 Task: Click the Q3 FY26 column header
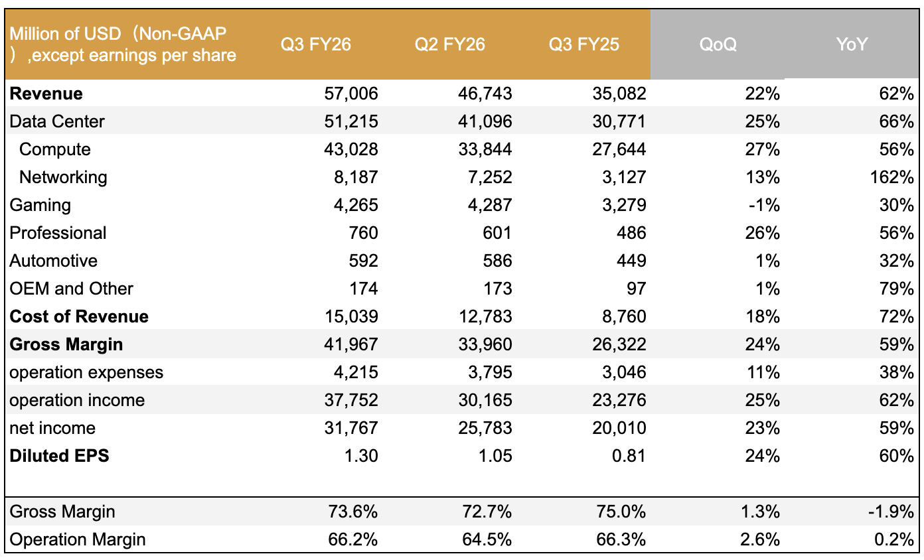coord(315,44)
